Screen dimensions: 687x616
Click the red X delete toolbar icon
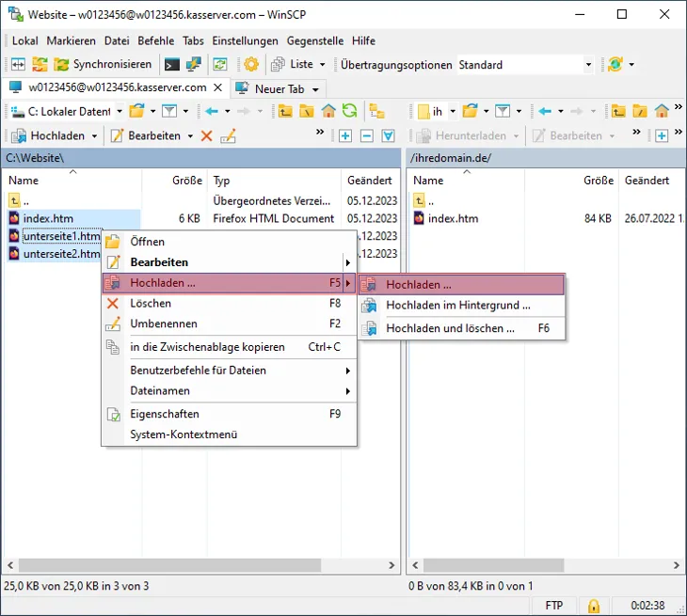(206, 136)
